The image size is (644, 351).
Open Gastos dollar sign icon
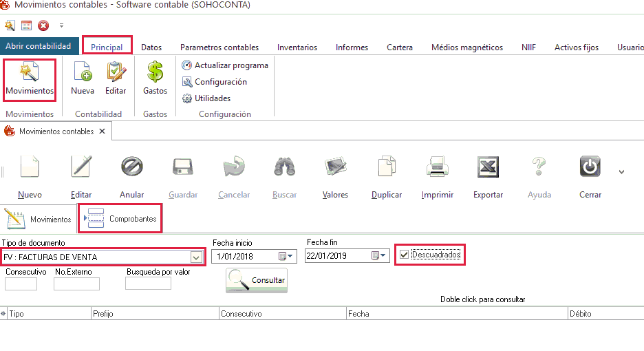coord(155,72)
